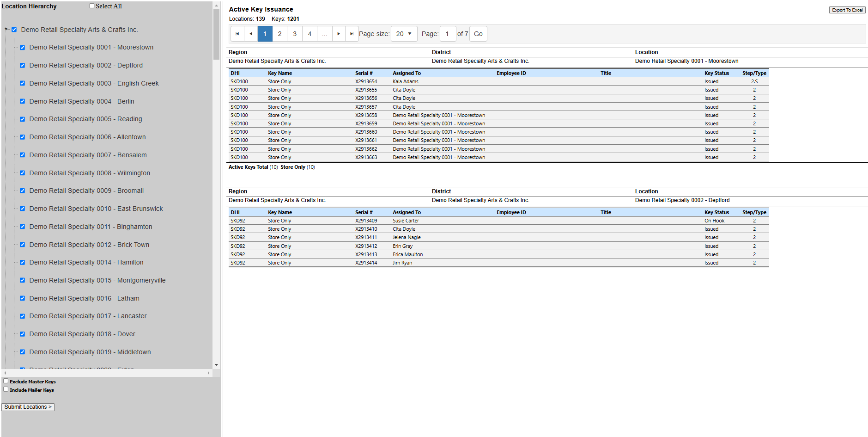868x437 pixels.
Task: Click serial number X2913663
Action: pos(366,157)
